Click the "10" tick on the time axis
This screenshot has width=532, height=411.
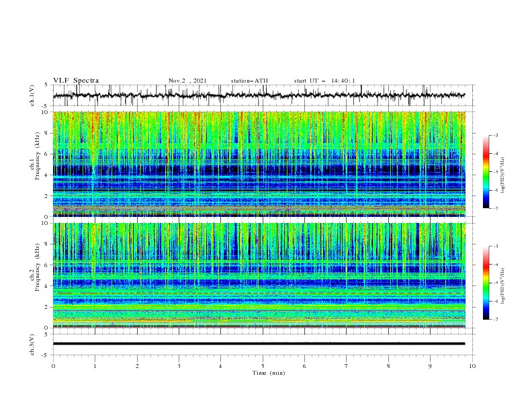tap(472, 366)
